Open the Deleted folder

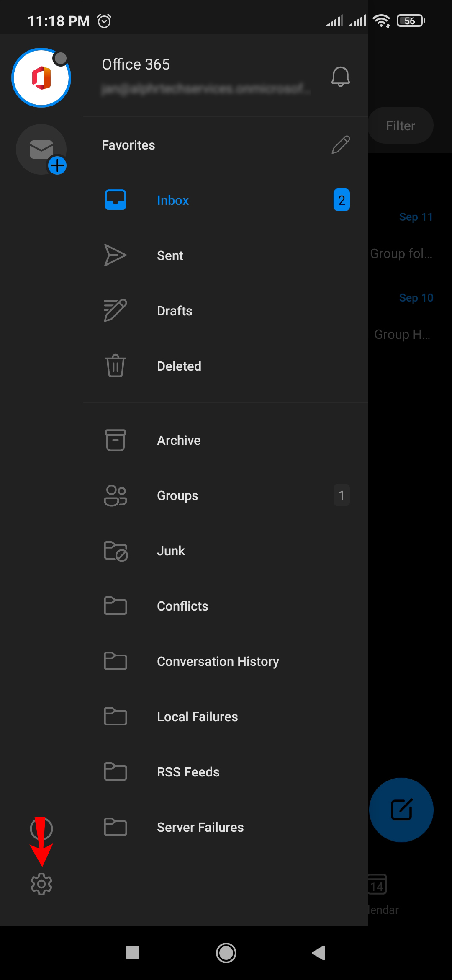tap(226, 366)
